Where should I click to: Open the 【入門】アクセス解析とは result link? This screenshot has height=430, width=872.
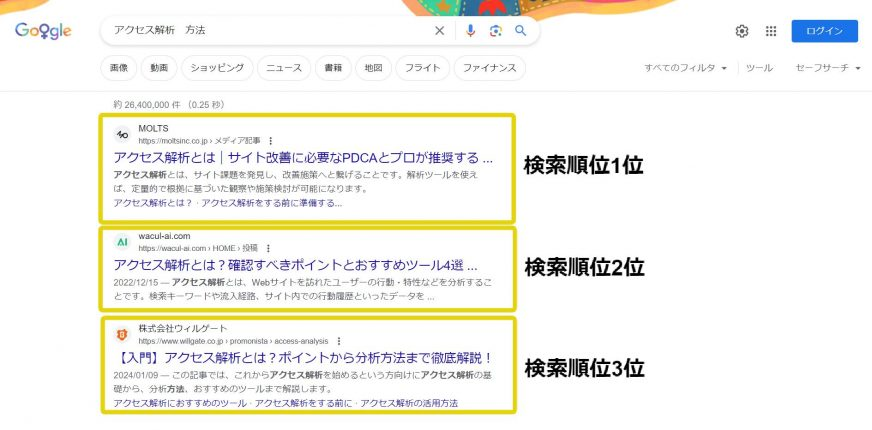(x=303, y=357)
